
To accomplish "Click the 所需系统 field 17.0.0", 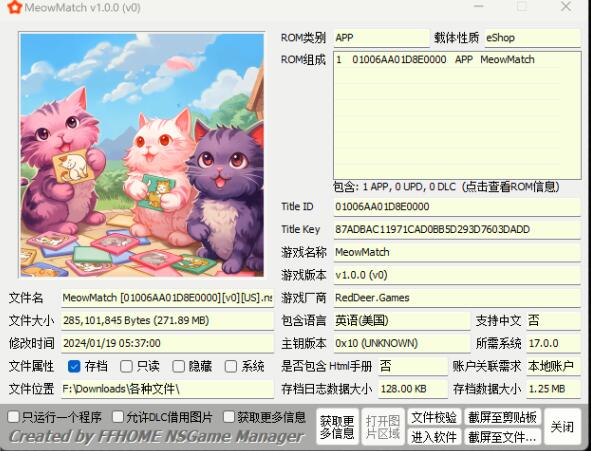I will pyautogui.click(x=553, y=344).
